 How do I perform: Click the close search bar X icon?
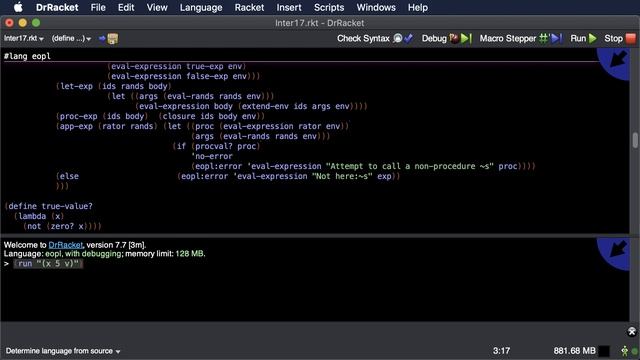(632, 331)
